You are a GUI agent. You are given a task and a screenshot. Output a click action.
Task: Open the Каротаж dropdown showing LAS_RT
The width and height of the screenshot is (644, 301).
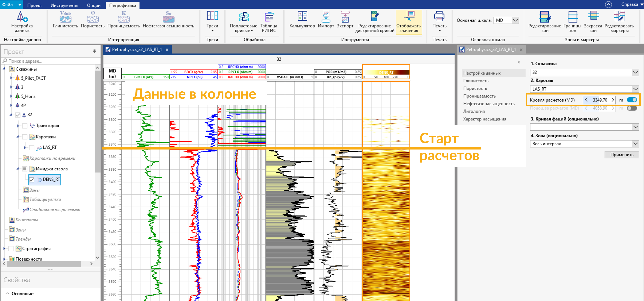(584, 89)
